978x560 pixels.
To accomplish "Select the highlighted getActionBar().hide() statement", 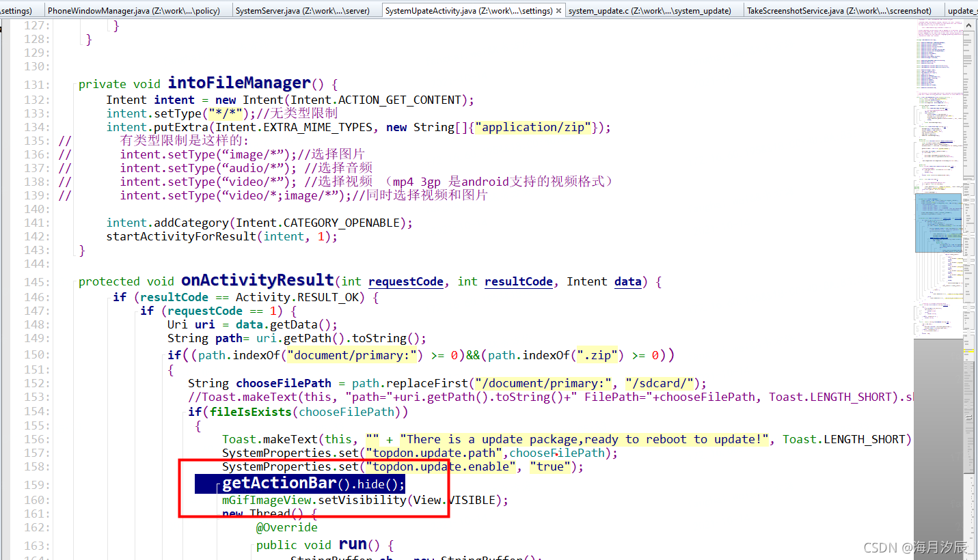I will [x=299, y=483].
